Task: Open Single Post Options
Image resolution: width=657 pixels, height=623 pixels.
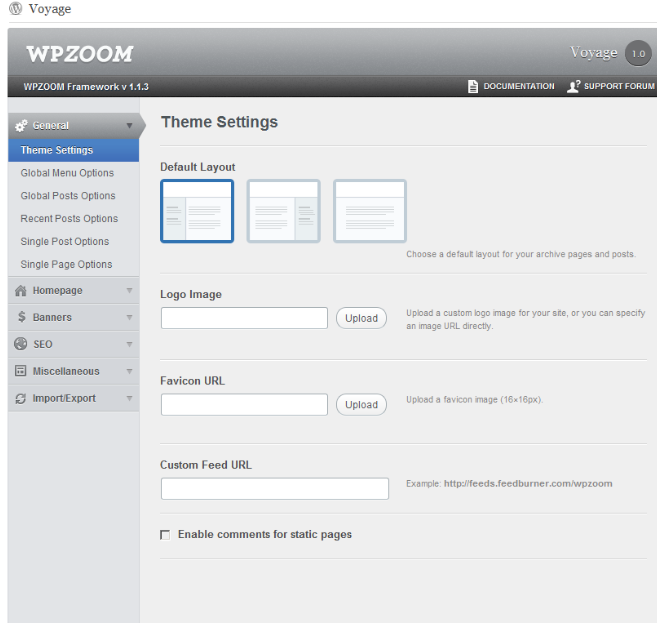Action: pyautogui.click(x=65, y=242)
